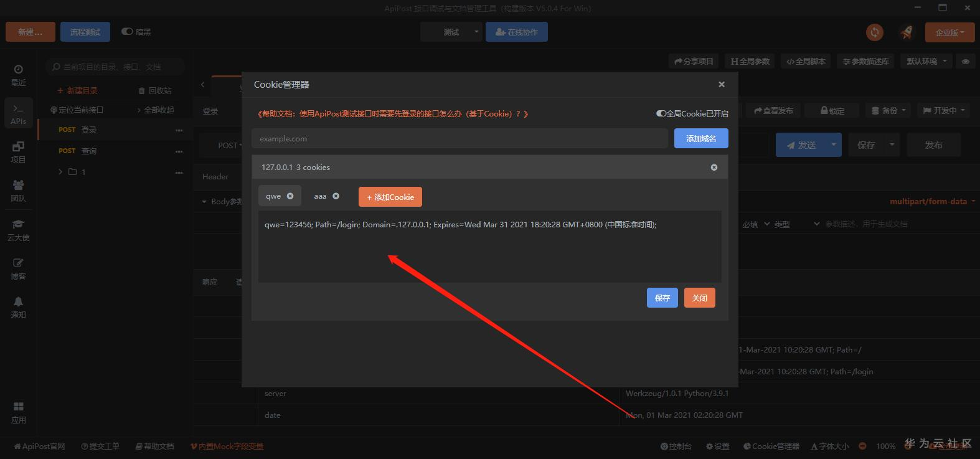Open the 企业版 dropdown
This screenshot has height=459, width=980.
coord(949,32)
